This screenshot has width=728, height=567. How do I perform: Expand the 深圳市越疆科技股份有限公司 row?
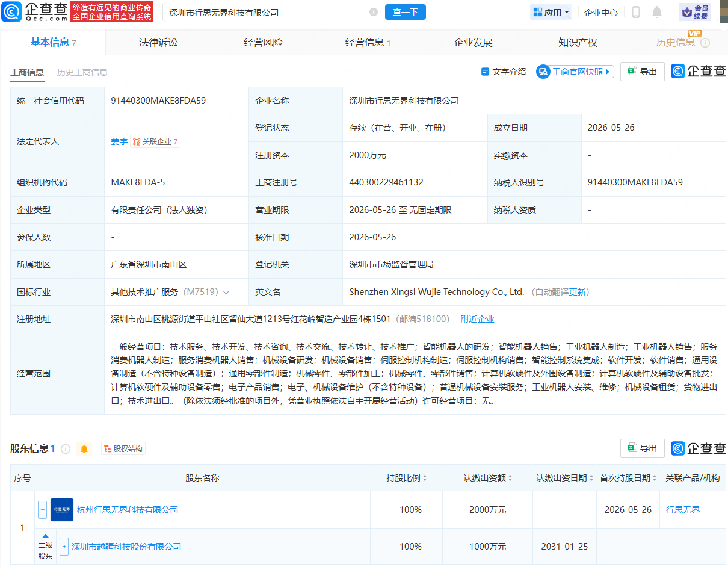point(64,547)
